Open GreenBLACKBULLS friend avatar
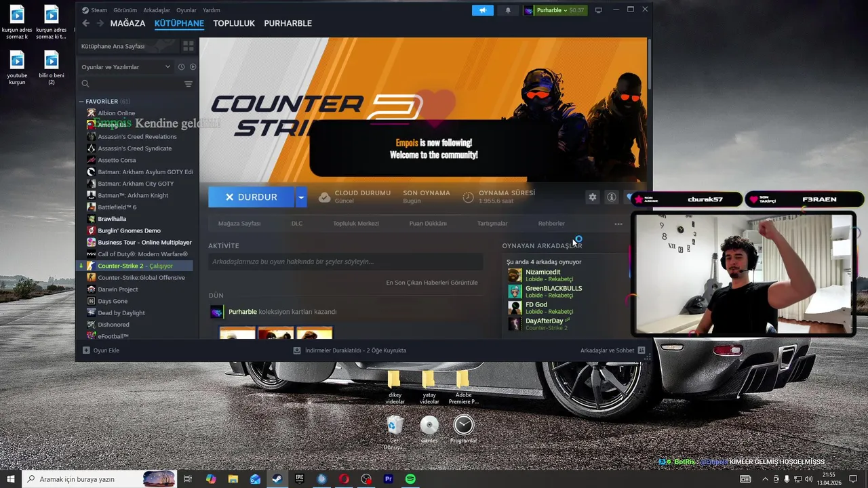This screenshot has height=488, width=868. (x=515, y=291)
